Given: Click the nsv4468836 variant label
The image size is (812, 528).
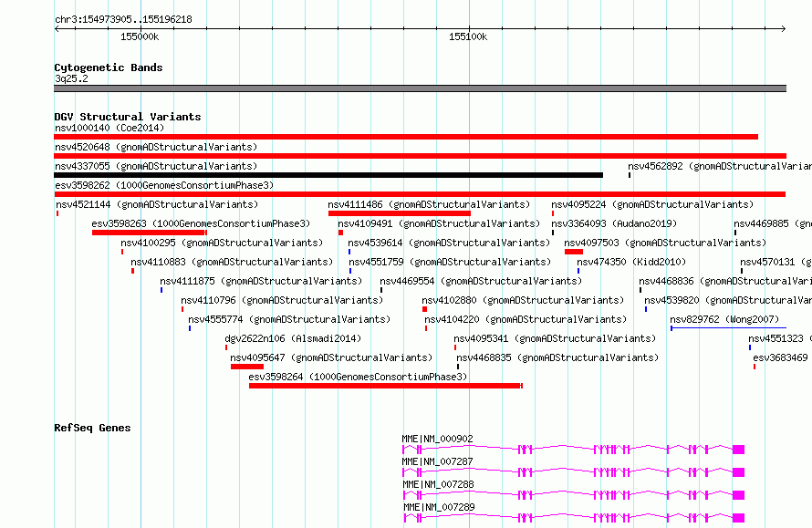Looking at the screenshot, I should coord(725,281).
